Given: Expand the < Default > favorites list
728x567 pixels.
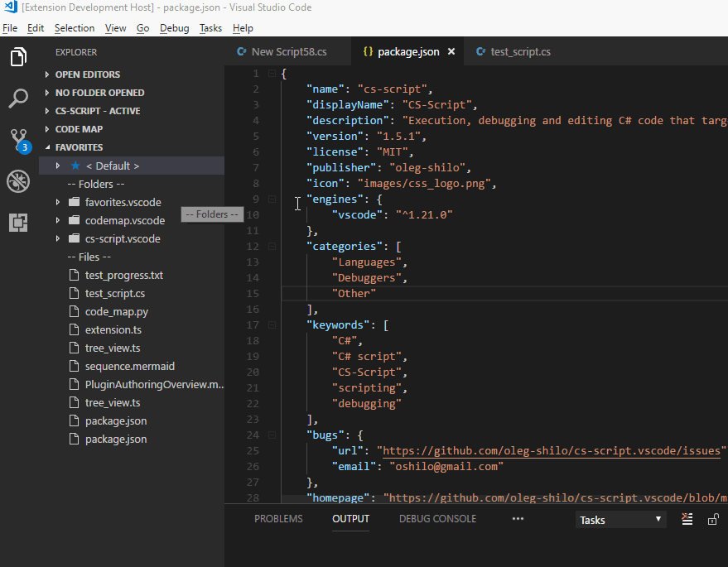Looking at the screenshot, I should tap(58, 166).
